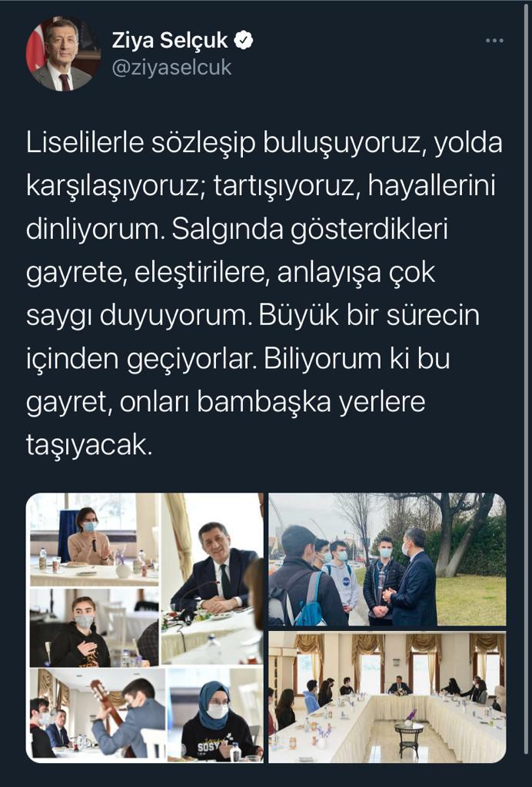View the photo of student playing guitar
This screenshot has height=787, width=532.
[98, 713]
